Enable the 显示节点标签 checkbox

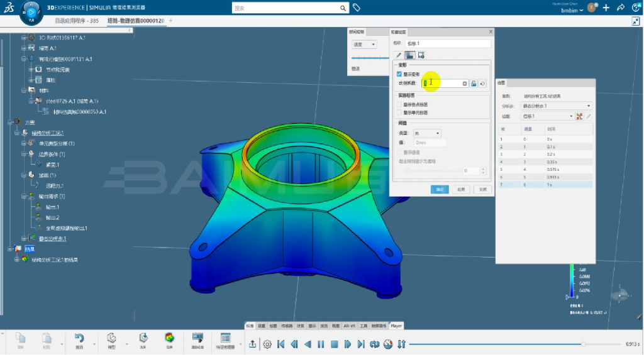pos(399,104)
